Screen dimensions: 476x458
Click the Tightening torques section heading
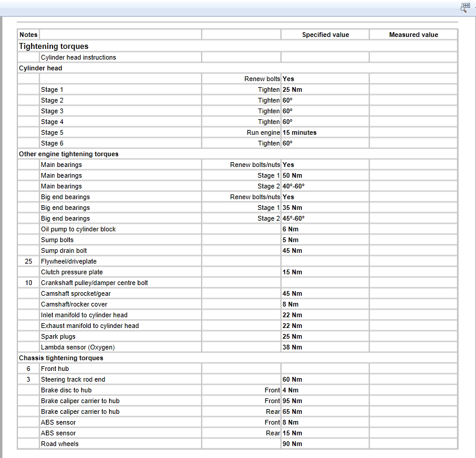point(54,46)
